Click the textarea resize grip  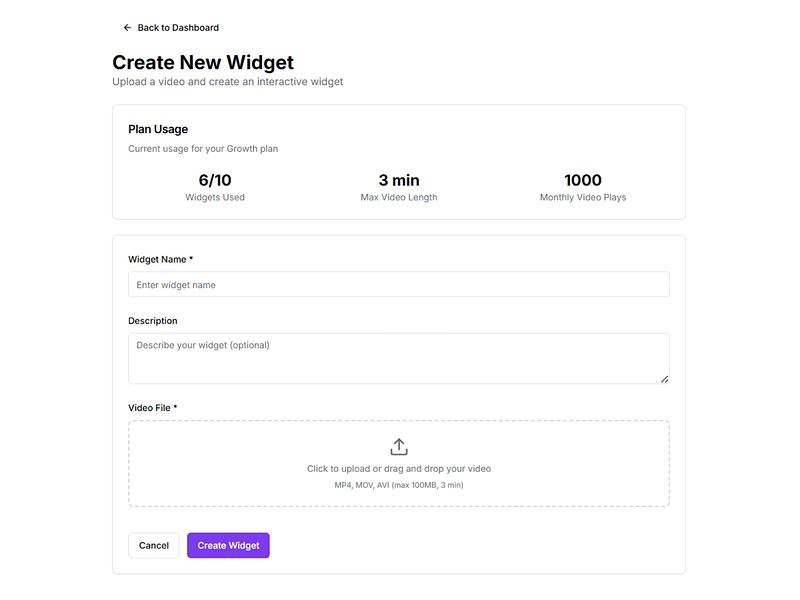click(665, 378)
